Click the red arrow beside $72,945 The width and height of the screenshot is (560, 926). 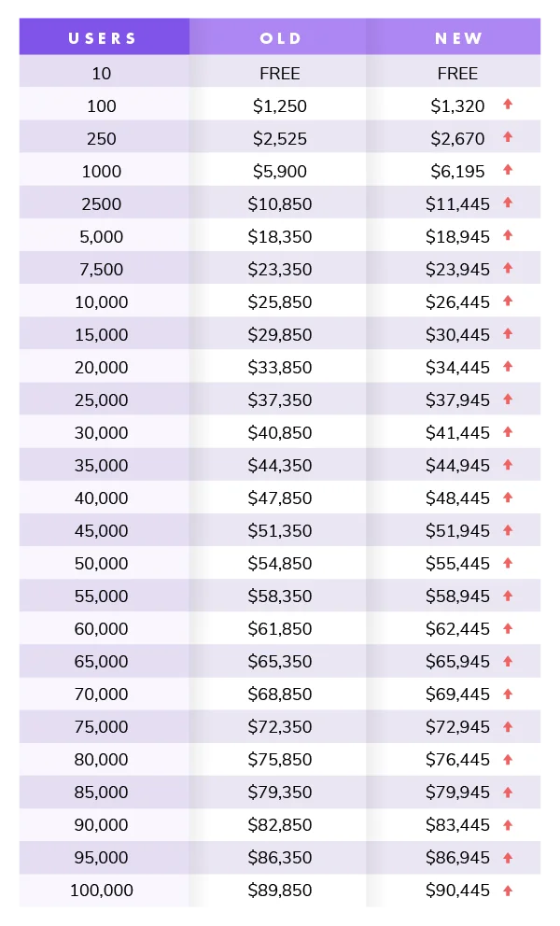tap(508, 725)
